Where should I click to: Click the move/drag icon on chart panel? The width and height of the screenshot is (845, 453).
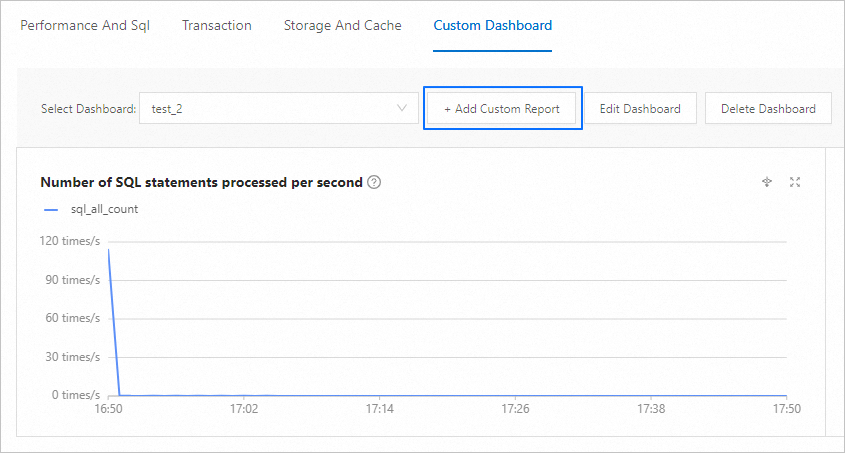pos(767,182)
